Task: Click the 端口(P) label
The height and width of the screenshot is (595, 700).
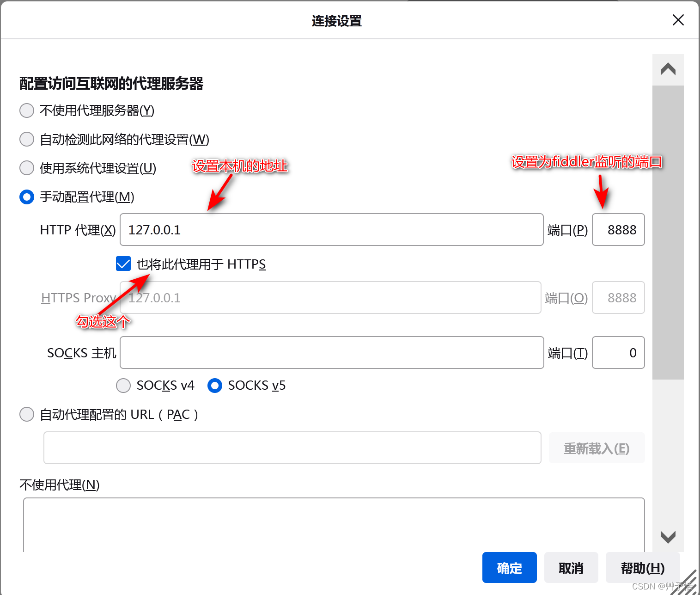Action: point(567,230)
